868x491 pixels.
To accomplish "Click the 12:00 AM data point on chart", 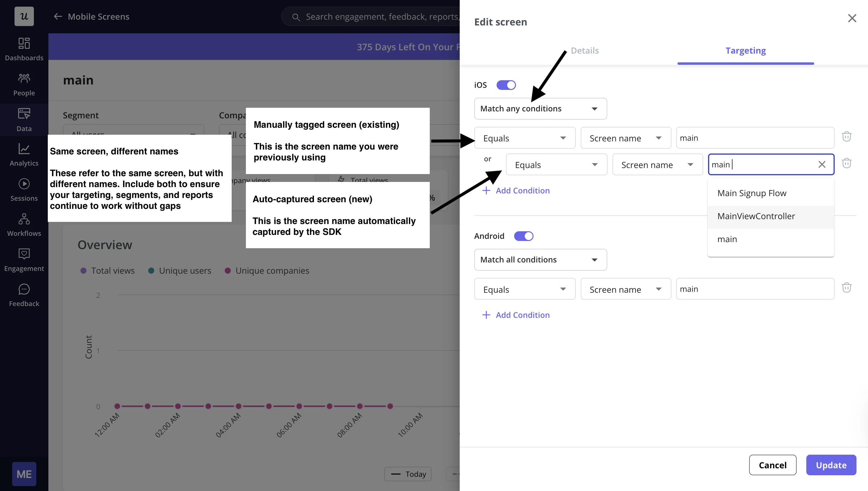I will (x=117, y=406).
